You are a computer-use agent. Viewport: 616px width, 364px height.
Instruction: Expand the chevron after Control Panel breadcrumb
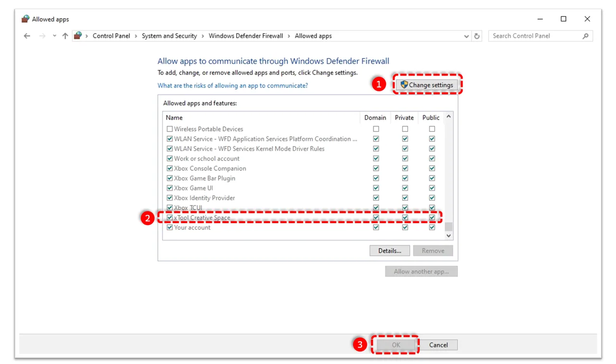point(136,36)
